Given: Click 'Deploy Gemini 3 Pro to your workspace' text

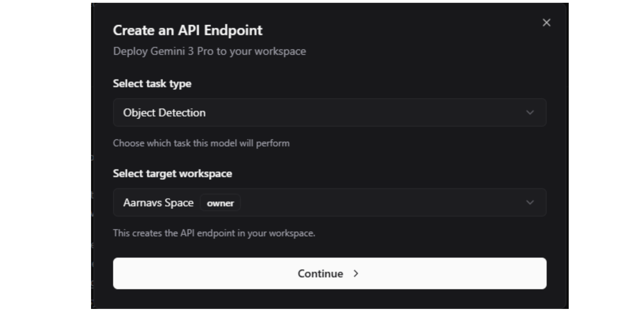Looking at the screenshot, I should coord(209,51).
